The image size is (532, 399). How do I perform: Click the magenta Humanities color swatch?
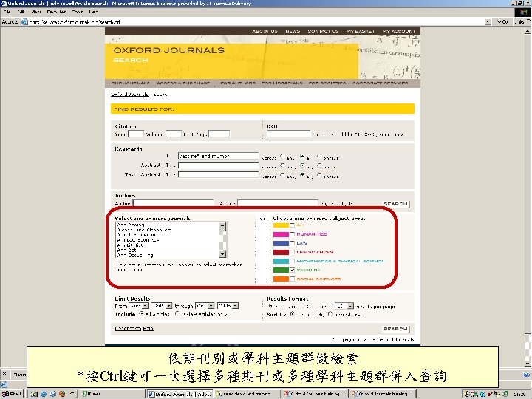click(281, 234)
